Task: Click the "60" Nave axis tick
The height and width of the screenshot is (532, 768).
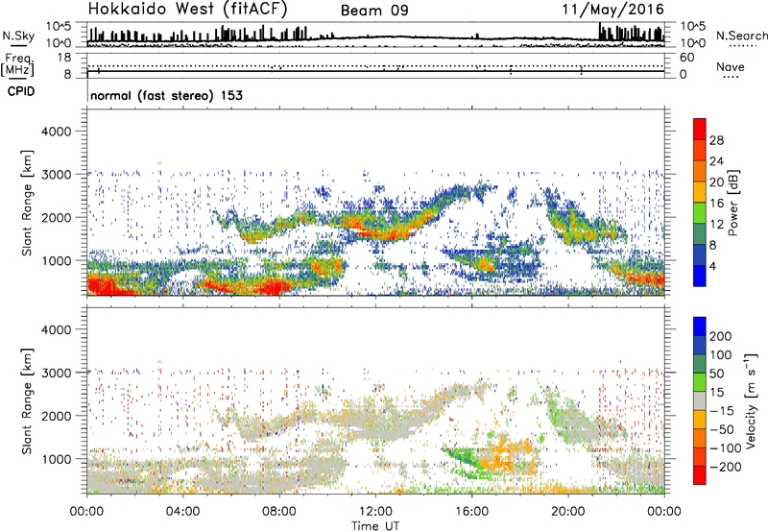Action: tap(686, 58)
